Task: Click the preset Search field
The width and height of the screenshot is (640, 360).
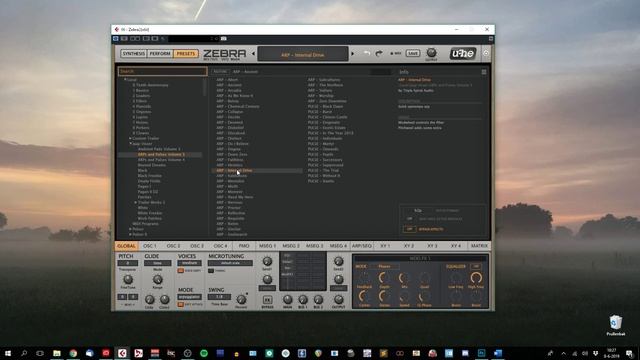Action: point(163,71)
